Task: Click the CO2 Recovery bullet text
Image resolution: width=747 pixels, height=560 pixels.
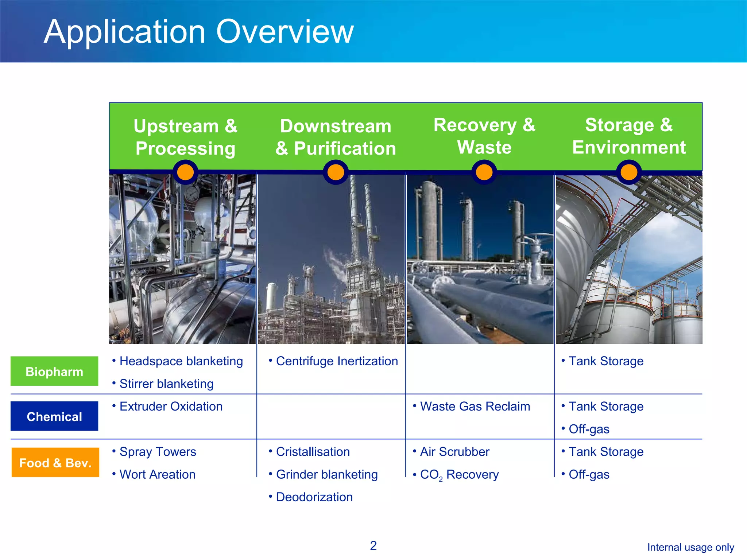Action: pyautogui.click(x=459, y=474)
